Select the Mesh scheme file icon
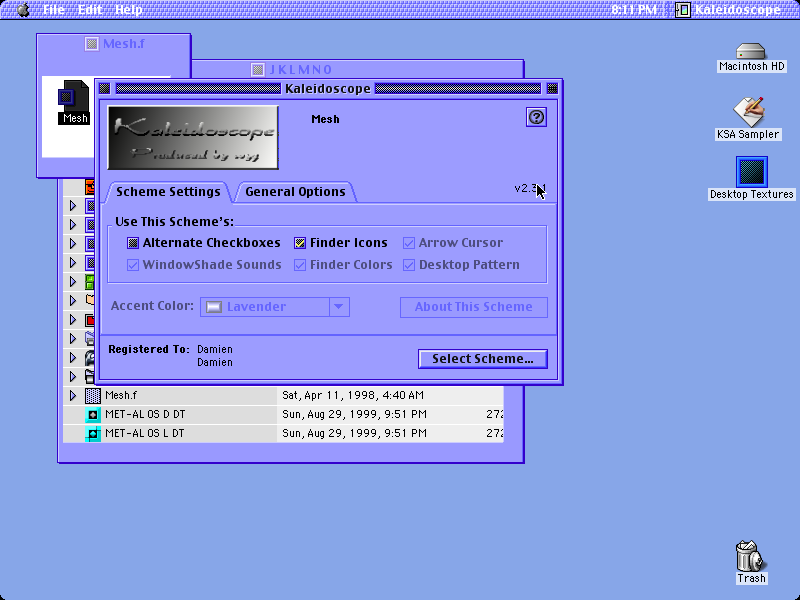Image resolution: width=800 pixels, height=600 pixels. click(x=73, y=96)
